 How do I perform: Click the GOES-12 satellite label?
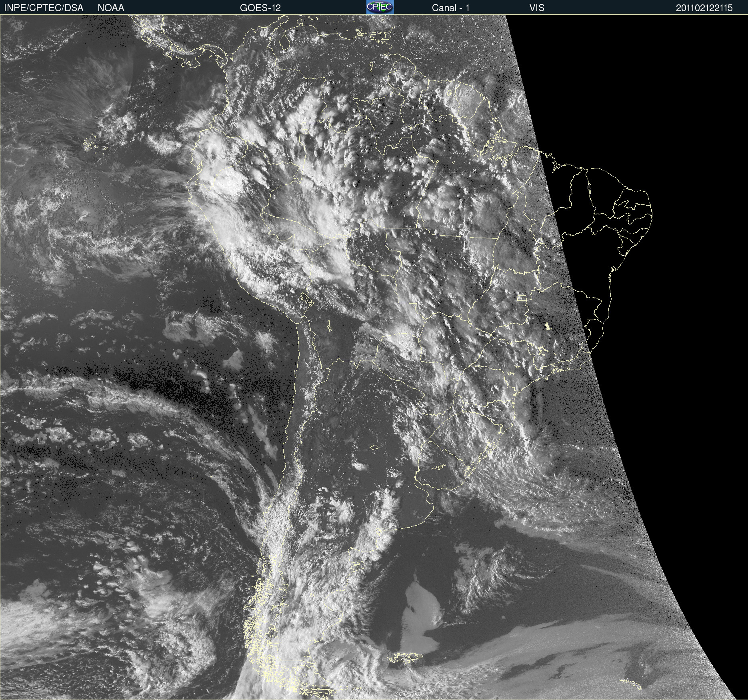tap(260, 8)
